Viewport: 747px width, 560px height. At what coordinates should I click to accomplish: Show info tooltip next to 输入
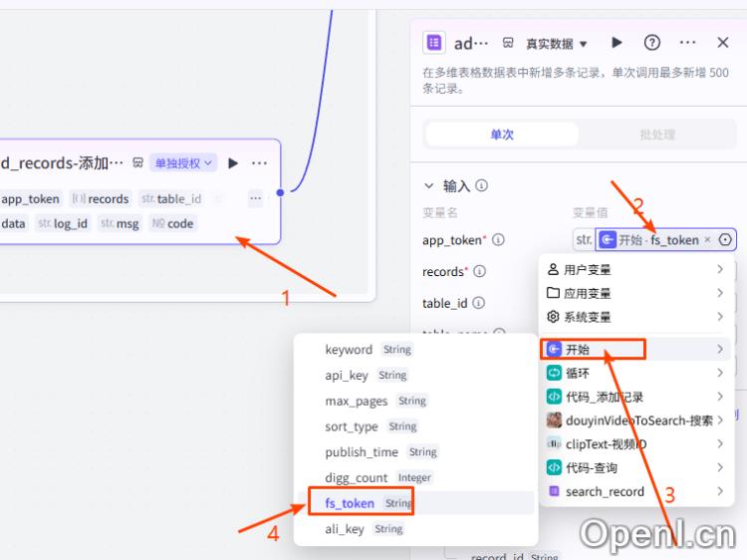click(x=482, y=185)
